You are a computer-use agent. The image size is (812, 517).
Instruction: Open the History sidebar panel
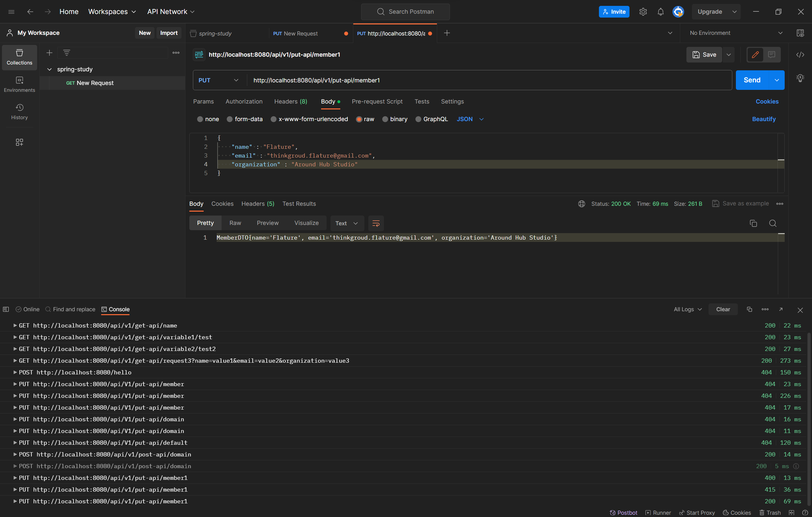[19, 112]
